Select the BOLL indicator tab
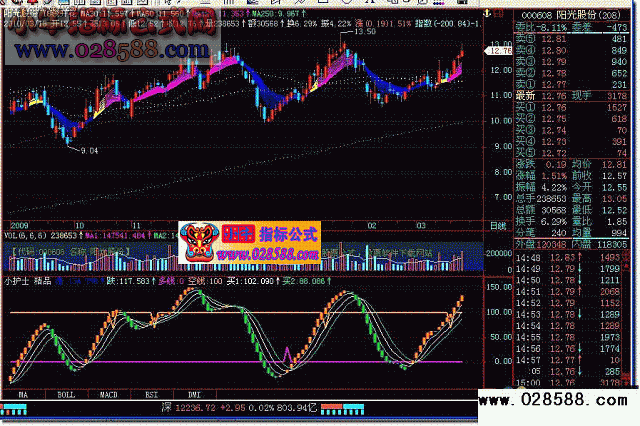This screenshot has width=640, height=426. (64, 395)
